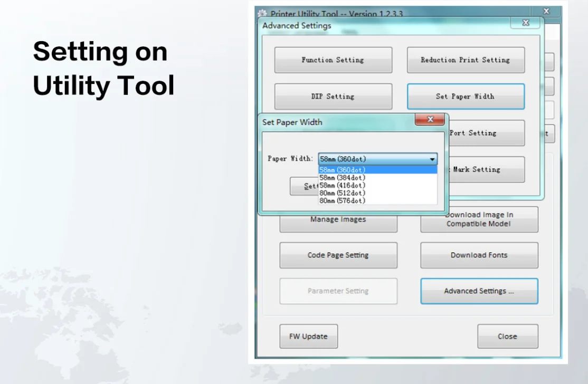Close the Set Paper Width dialog
Screen dimensions: 588x384
pyautogui.click(x=430, y=120)
